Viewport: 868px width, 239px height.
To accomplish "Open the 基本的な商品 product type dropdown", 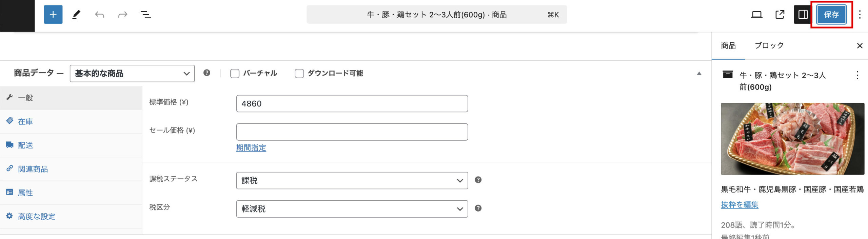I will click(x=132, y=74).
